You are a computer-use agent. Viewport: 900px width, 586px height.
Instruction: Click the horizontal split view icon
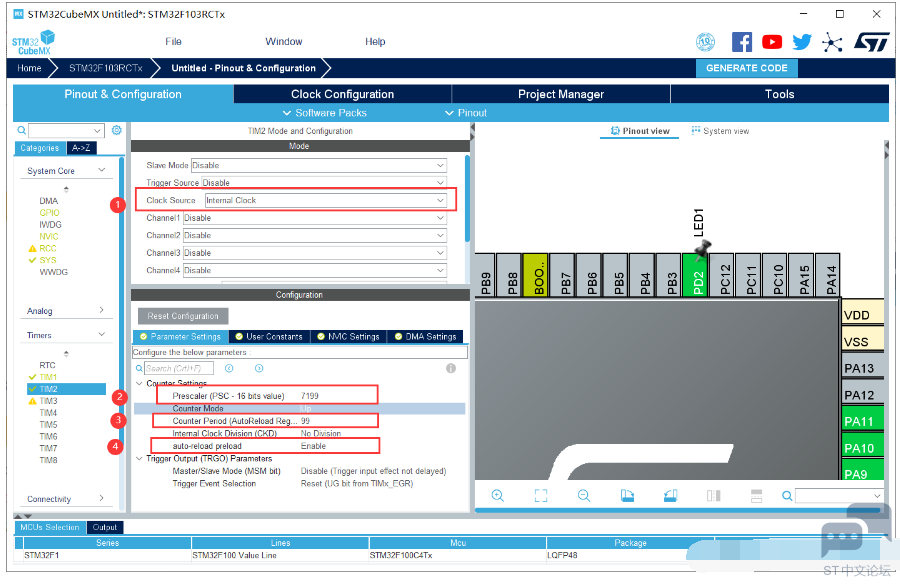[x=757, y=495]
